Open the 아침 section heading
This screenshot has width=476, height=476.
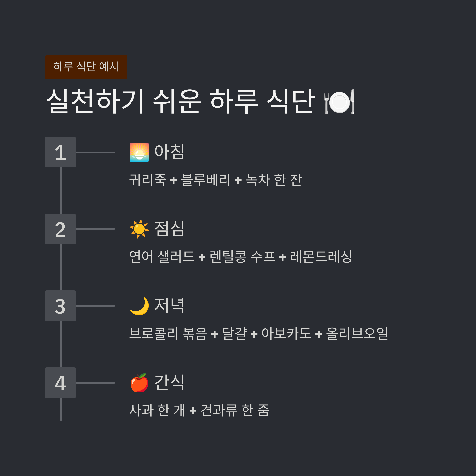[169, 152]
